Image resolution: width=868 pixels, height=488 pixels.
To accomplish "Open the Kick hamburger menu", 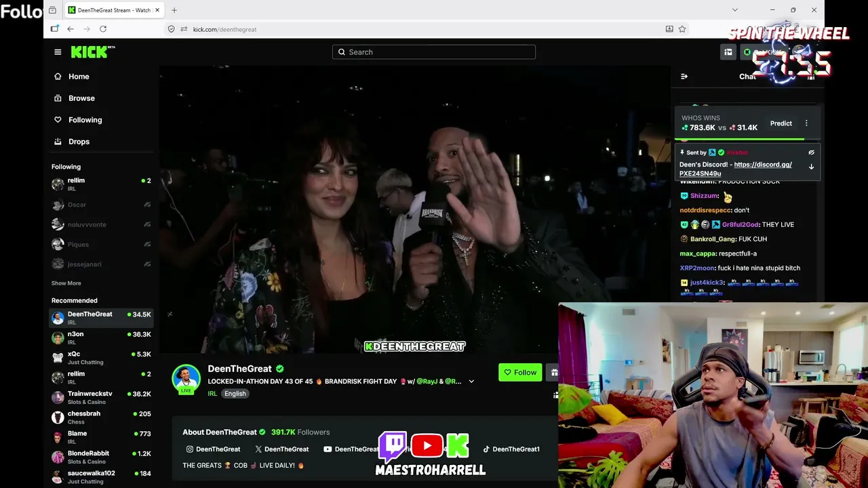I will click(58, 52).
